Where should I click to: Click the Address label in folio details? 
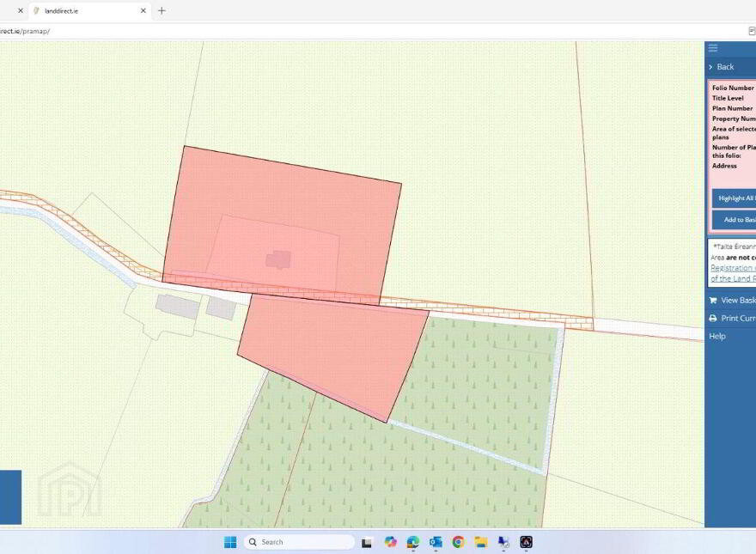pos(725,166)
